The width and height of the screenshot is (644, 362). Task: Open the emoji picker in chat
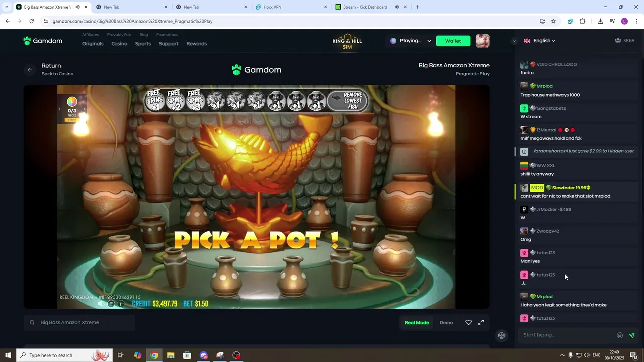pos(620,335)
